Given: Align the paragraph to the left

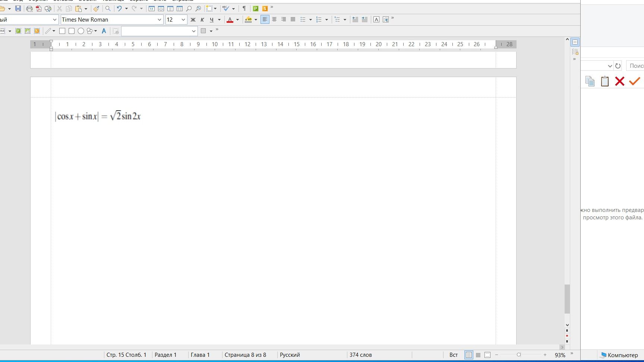Looking at the screenshot, I should tap(265, 20).
